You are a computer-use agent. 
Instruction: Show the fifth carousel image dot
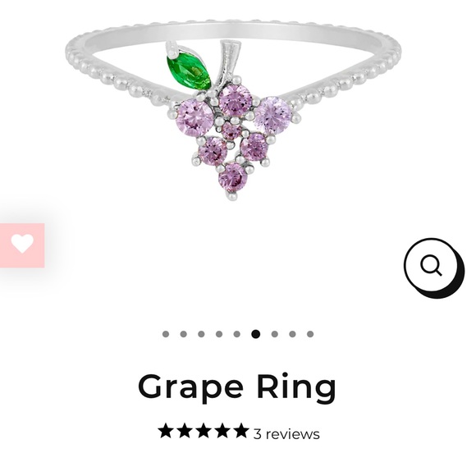[x=237, y=334]
